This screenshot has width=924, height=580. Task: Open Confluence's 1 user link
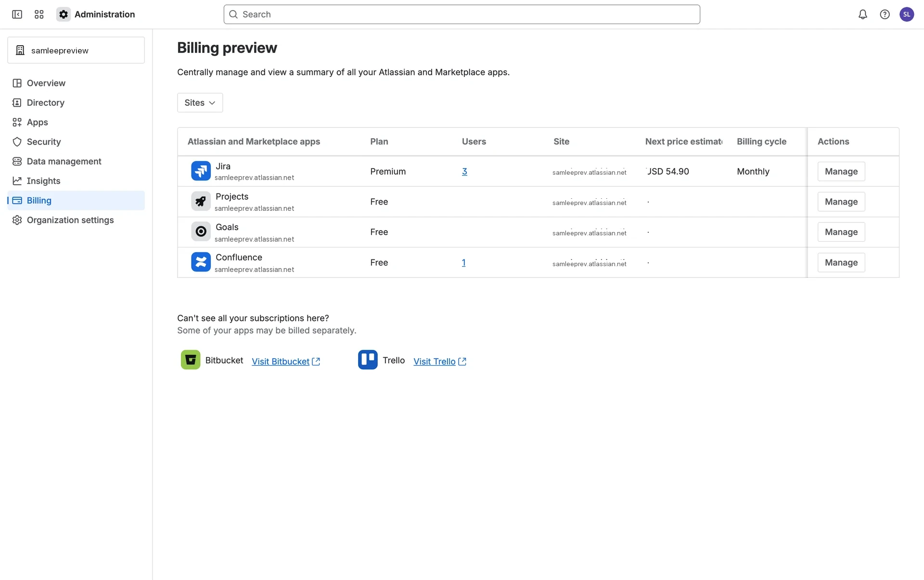coord(463,262)
